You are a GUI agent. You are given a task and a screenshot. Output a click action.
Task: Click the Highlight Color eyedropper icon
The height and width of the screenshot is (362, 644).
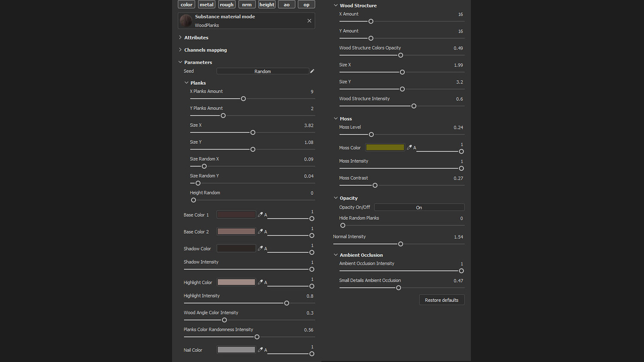(260, 282)
